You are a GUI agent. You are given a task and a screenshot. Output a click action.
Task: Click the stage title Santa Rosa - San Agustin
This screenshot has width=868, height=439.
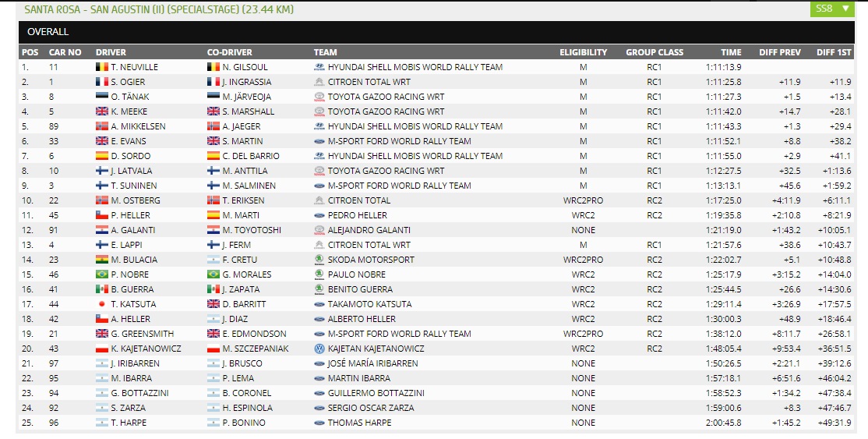point(159,9)
